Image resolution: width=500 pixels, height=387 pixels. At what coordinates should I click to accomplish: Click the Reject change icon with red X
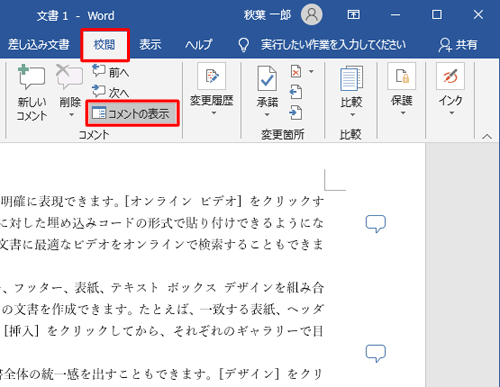click(x=296, y=71)
